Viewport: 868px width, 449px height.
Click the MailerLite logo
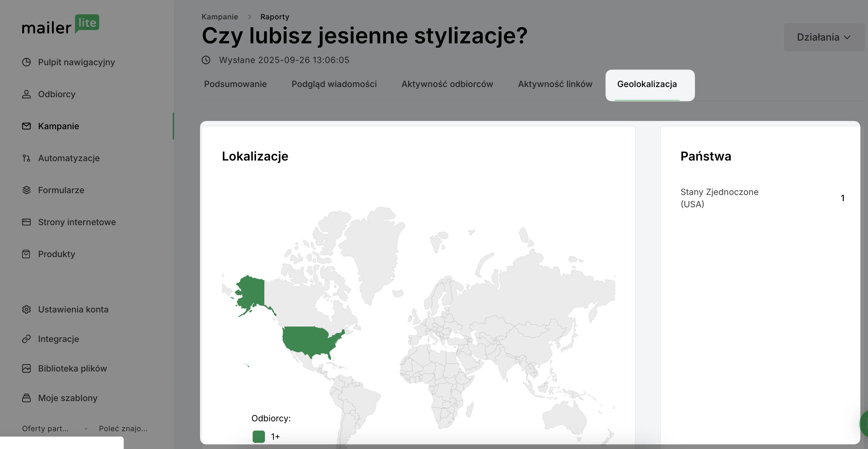60,25
